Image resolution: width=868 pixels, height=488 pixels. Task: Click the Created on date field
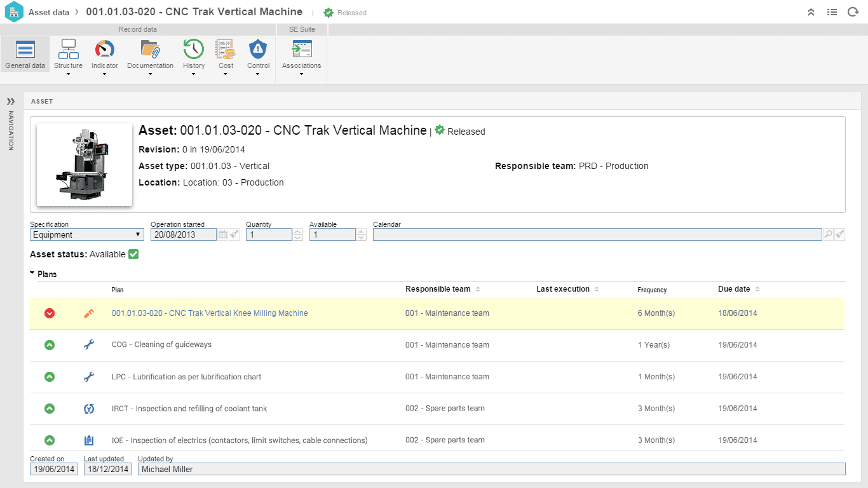point(53,469)
